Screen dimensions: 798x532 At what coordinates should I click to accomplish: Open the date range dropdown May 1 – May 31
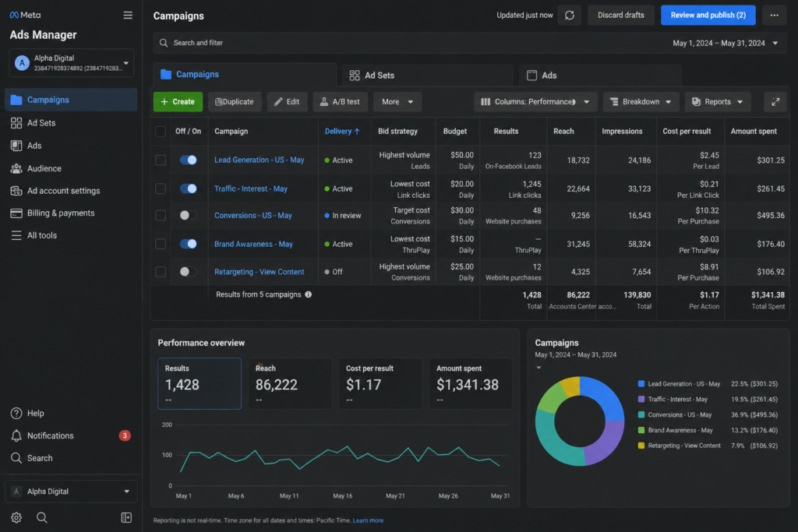(x=726, y=44)
